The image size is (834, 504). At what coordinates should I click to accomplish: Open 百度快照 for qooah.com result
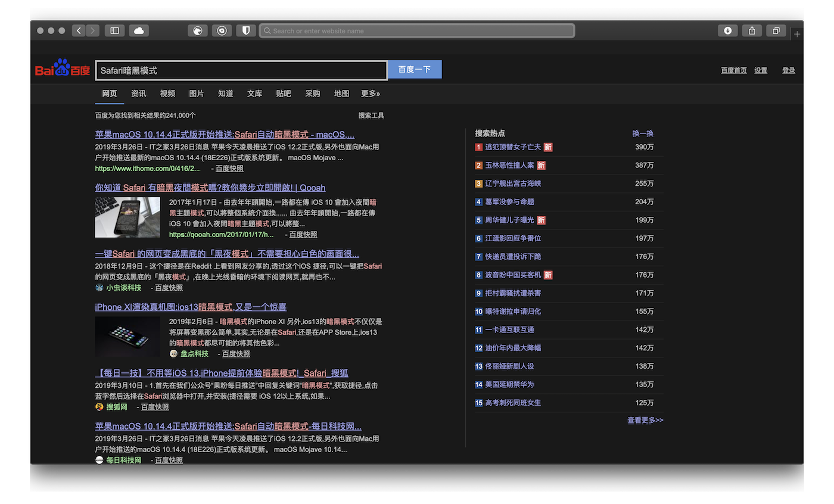(x=303, y=235)
